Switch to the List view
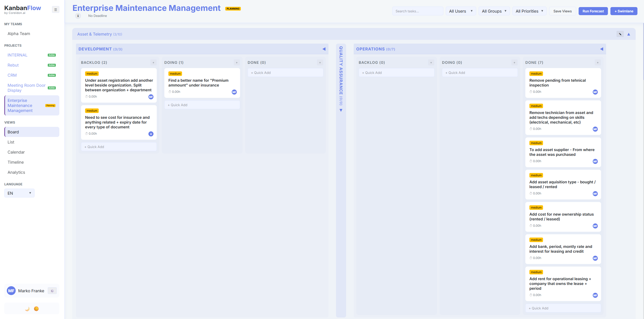644x319 pixels. [11, 142]
